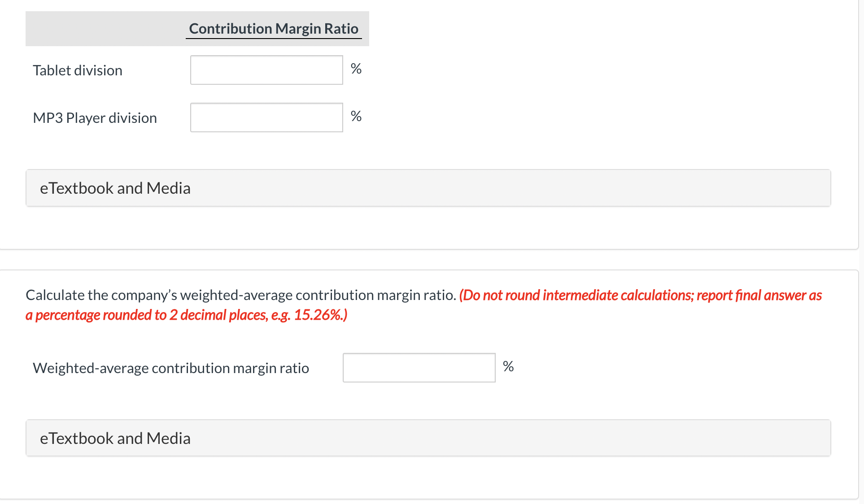Click the MP3 Player division input field

(x=266, y=117)
